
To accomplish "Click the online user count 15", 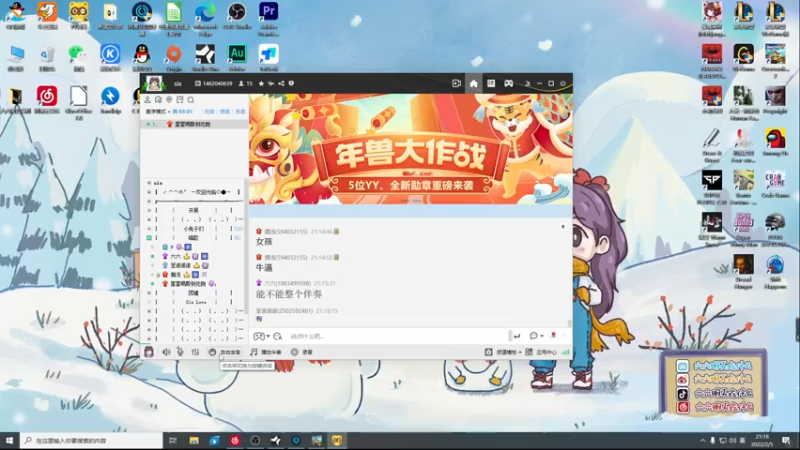I will tap(246, 83).
